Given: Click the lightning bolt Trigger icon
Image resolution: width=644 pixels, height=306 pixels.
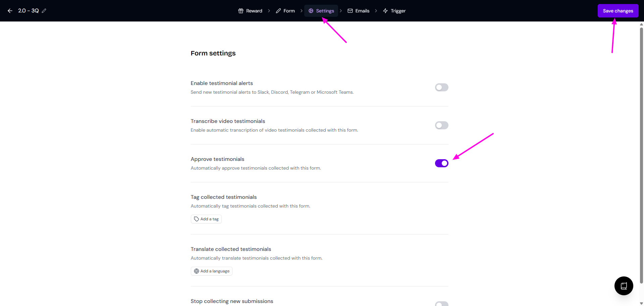Looking at the screenshot, I should coord(385,11).
